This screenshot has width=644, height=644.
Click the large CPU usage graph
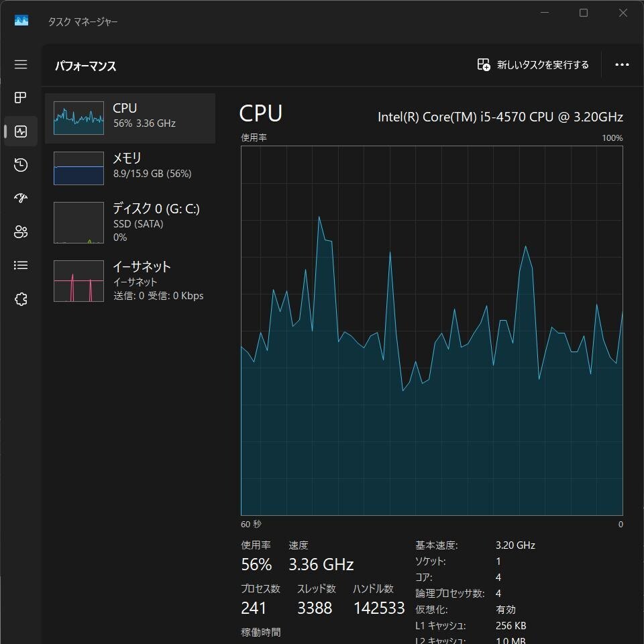431,331
